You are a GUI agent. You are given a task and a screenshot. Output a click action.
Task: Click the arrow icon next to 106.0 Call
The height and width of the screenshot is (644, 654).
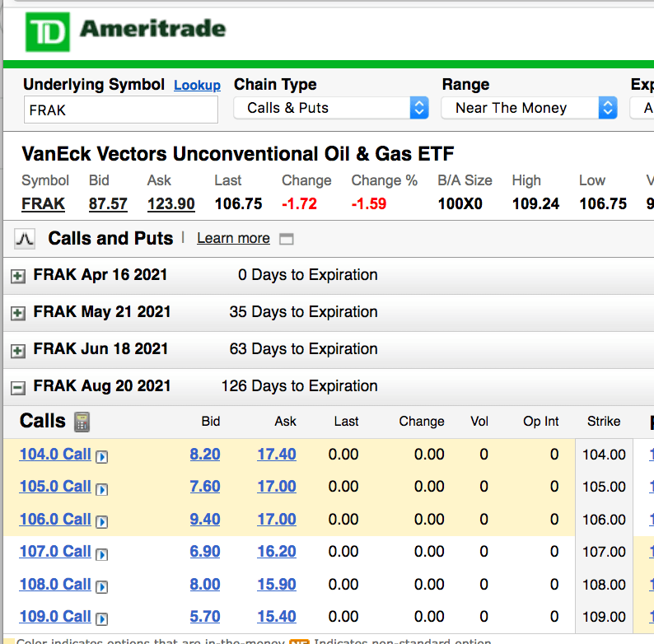(x=102, y=520)
